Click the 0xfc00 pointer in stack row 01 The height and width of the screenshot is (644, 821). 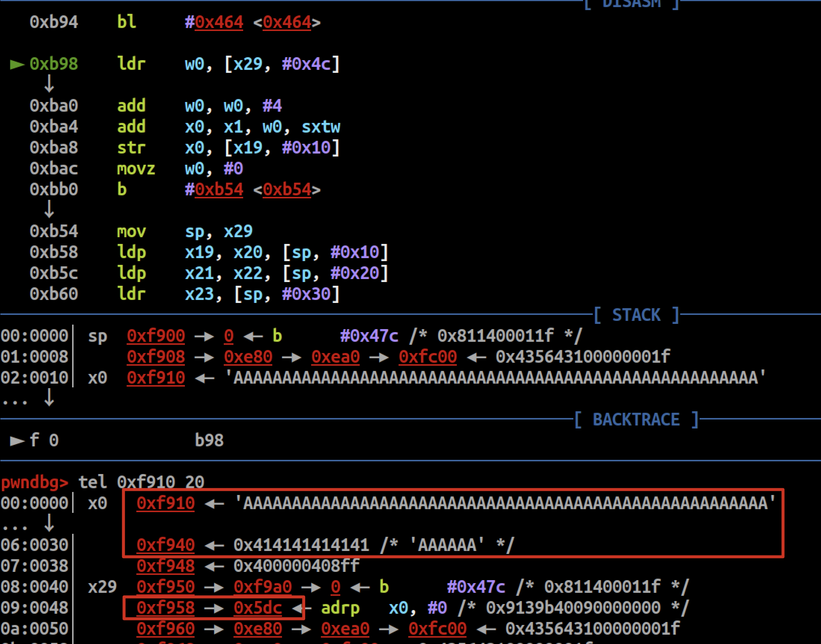pyautogui.click(x=427, y=357)
